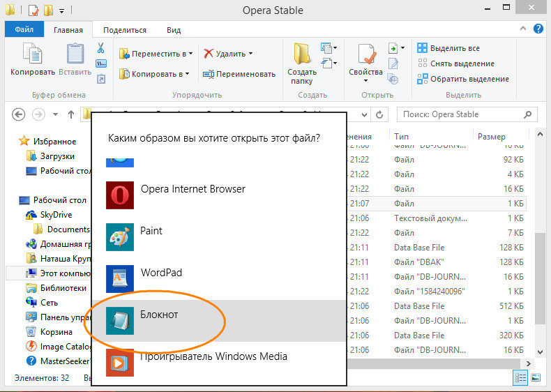551x392 pixels.
Task: Click the Paste (Вставить) clipboard icon
Action: 75,54
